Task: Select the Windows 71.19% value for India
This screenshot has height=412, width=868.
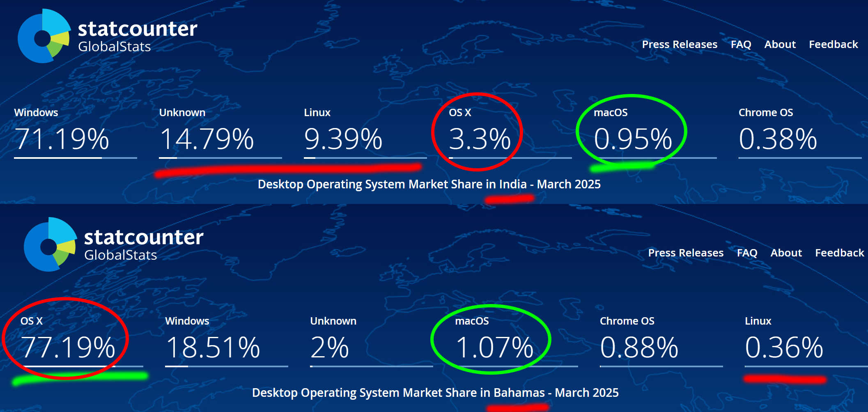Action: point(62,139)
